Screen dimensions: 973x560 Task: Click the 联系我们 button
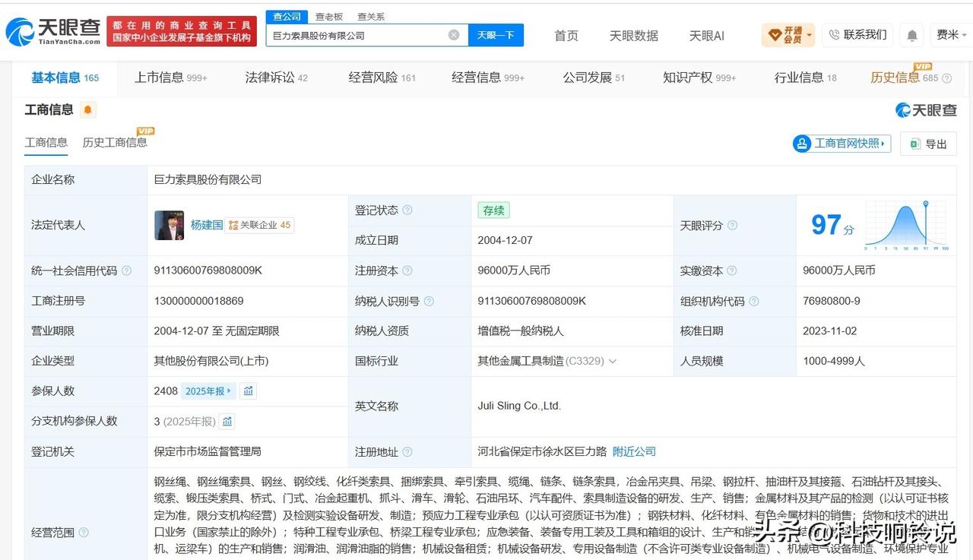tap(857, 35)
